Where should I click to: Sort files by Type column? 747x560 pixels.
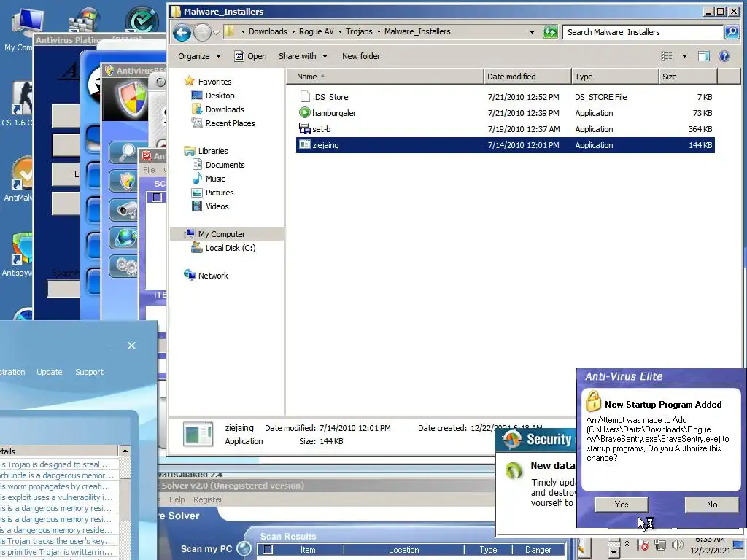(615, 77)
